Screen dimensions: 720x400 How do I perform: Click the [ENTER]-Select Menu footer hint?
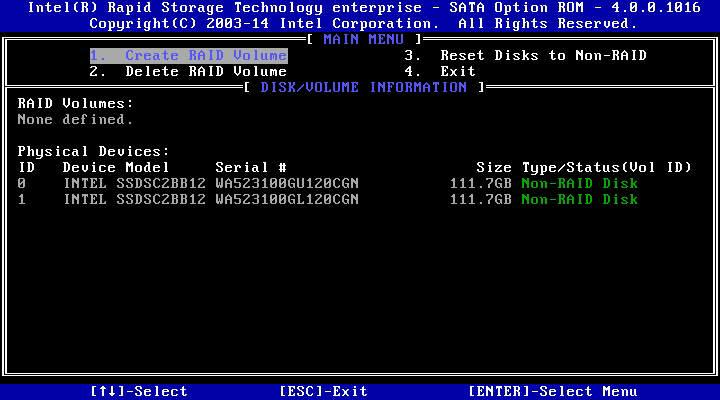coord(552,391)
